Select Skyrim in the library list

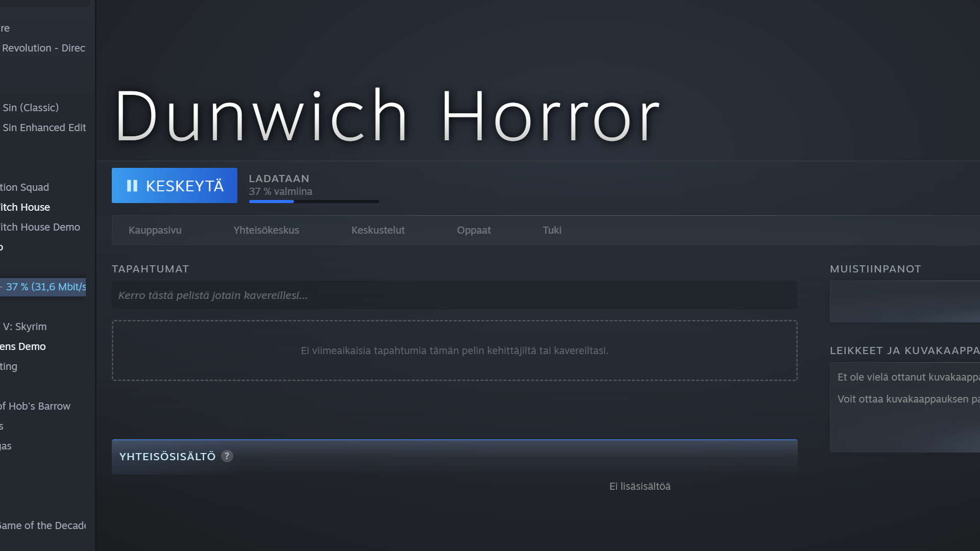24,327
